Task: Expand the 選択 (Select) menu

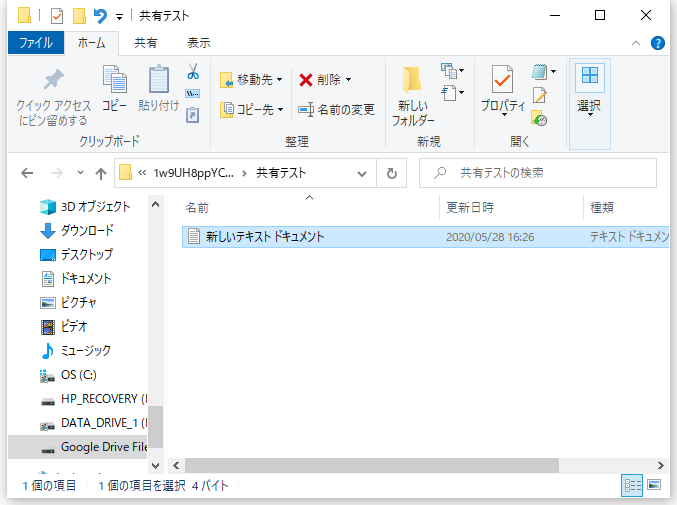Action: [589, 104]
